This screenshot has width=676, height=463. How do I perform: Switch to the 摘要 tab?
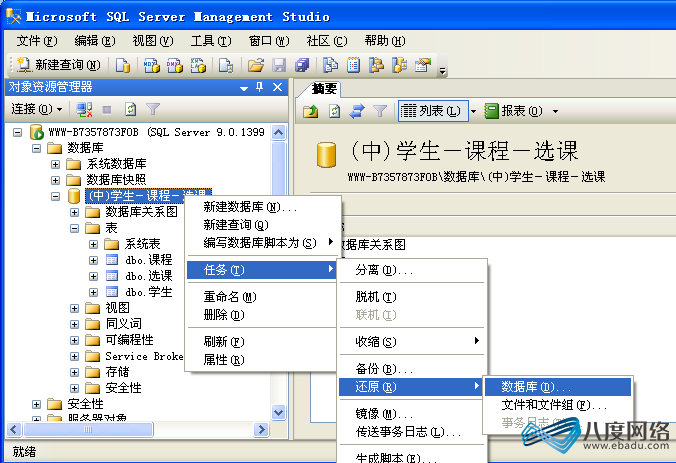324,89
